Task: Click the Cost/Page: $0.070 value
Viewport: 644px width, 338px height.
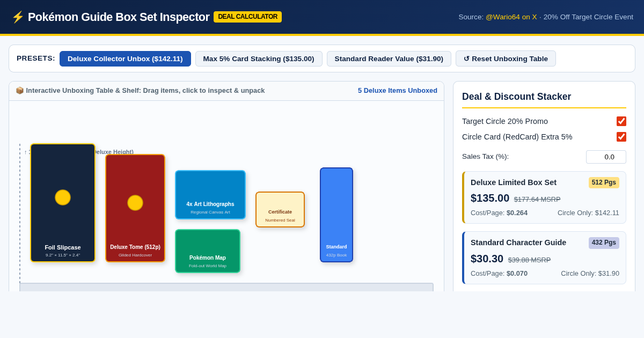Action: pyautogui.click(x=499, y=273)
